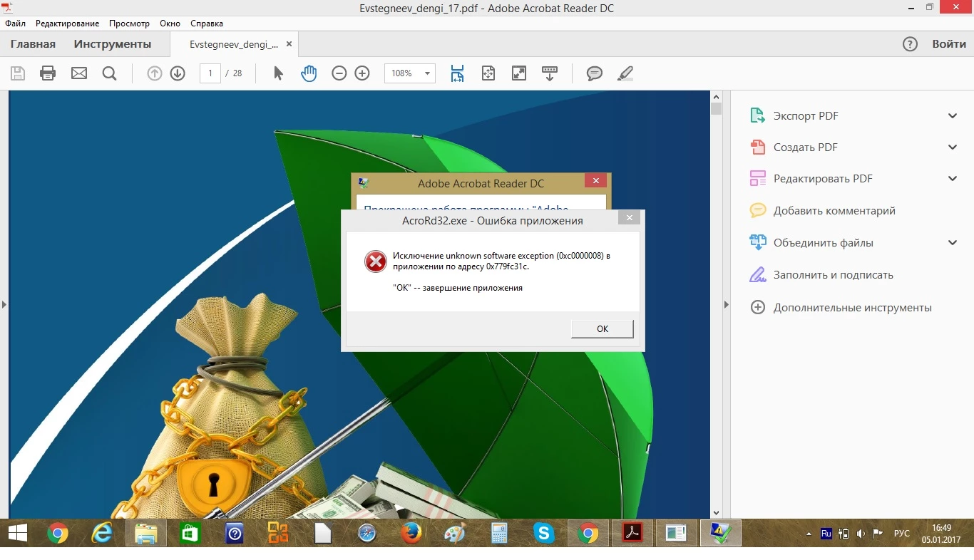Open the Файл menu

point(15,24)
